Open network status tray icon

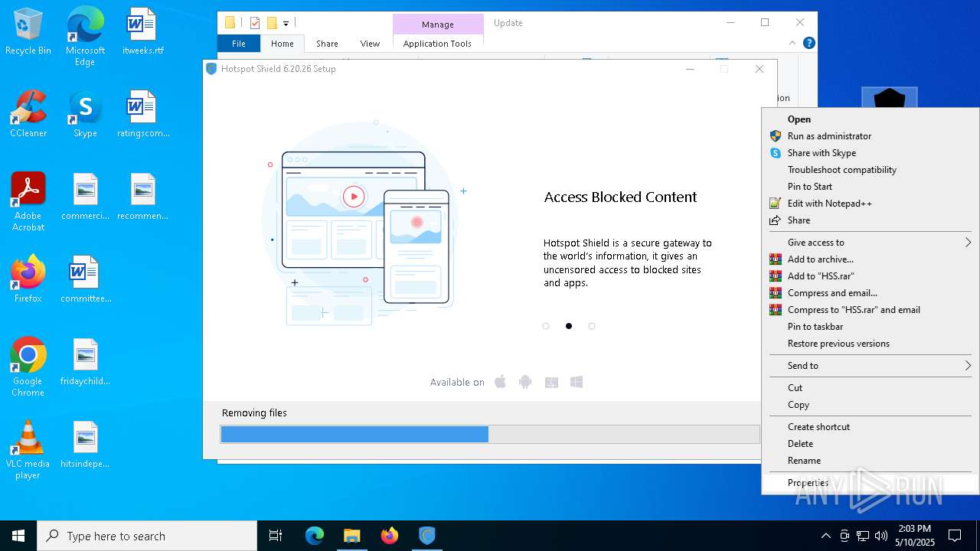click(x=863, y=536)
